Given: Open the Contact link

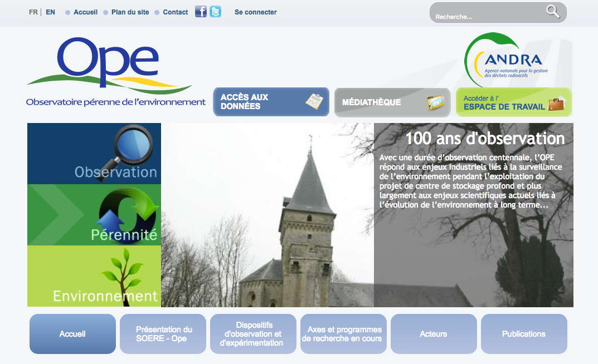Looking at the screenshot, I should click(x=176, y=12).
